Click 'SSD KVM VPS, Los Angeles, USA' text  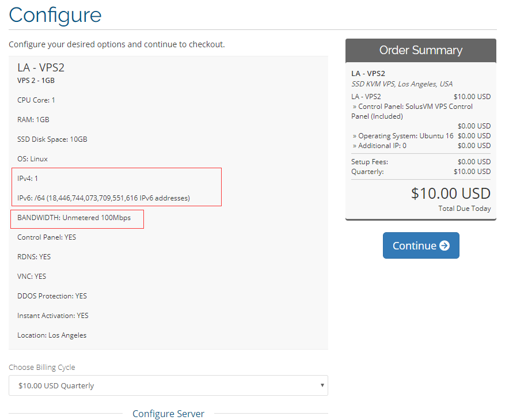pos(402,84)
